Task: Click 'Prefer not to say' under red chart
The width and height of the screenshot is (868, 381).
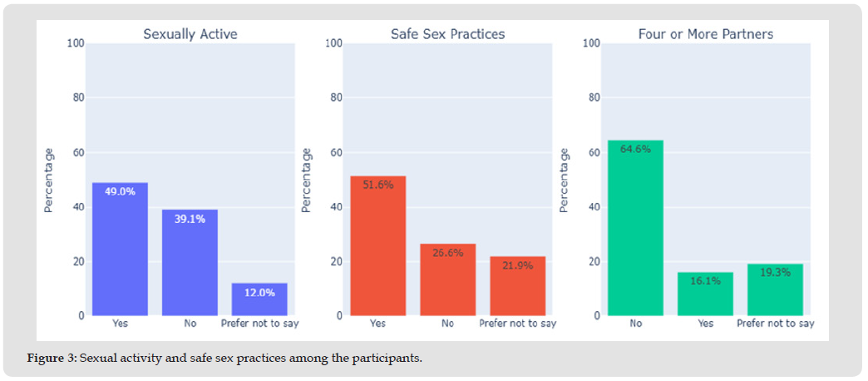Action: tap(517, 324)
